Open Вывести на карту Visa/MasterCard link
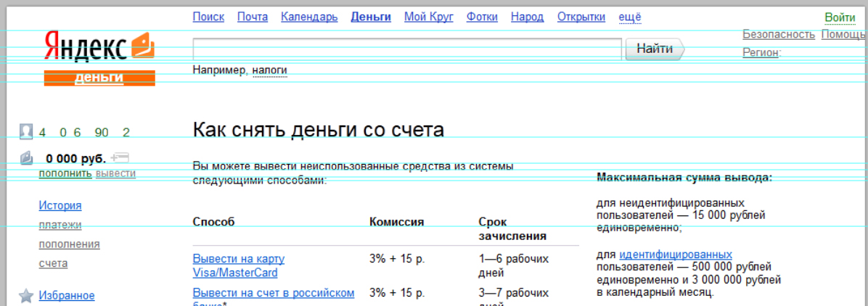This screenshot has height=306, width=868. (239, 265)
